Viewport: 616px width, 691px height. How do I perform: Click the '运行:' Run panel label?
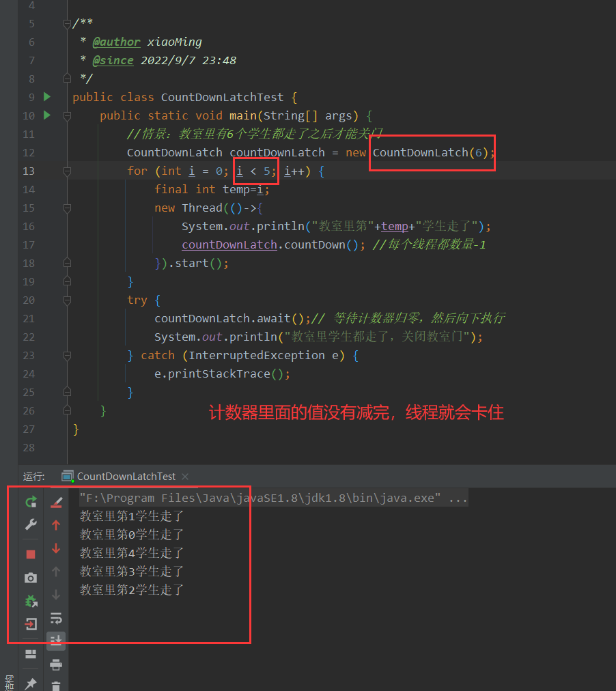point(34,477)
